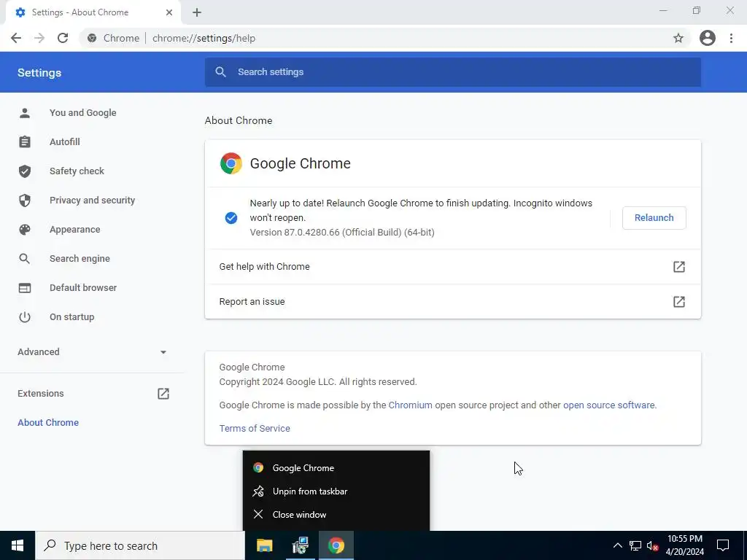Open the Chrome three-dot menu

pos(731,38)
